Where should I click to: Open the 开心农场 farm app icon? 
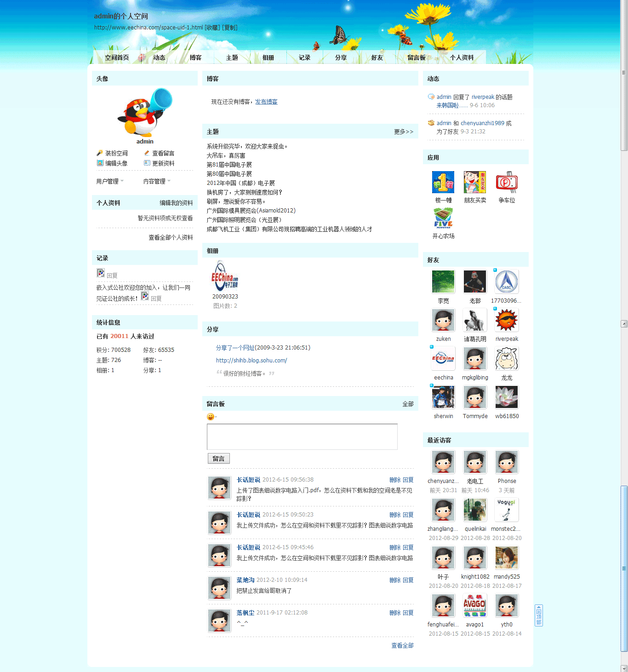[x=443, y=218]
